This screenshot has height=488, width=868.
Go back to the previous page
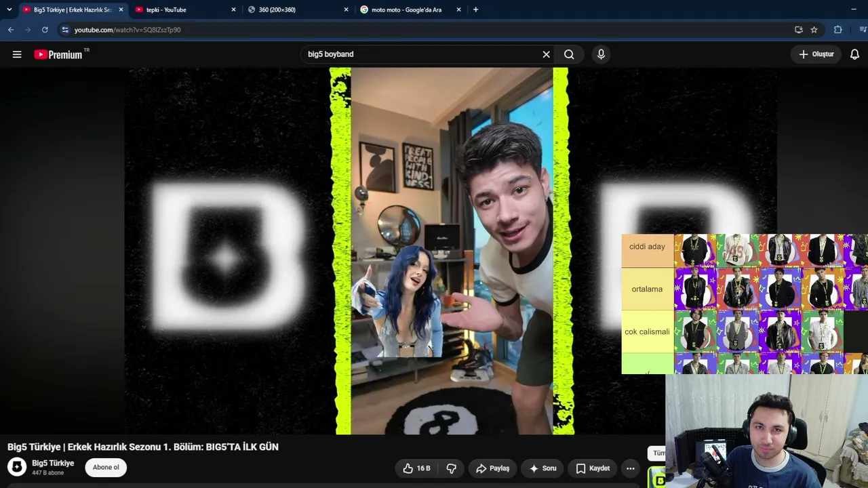tap(11, 30)
